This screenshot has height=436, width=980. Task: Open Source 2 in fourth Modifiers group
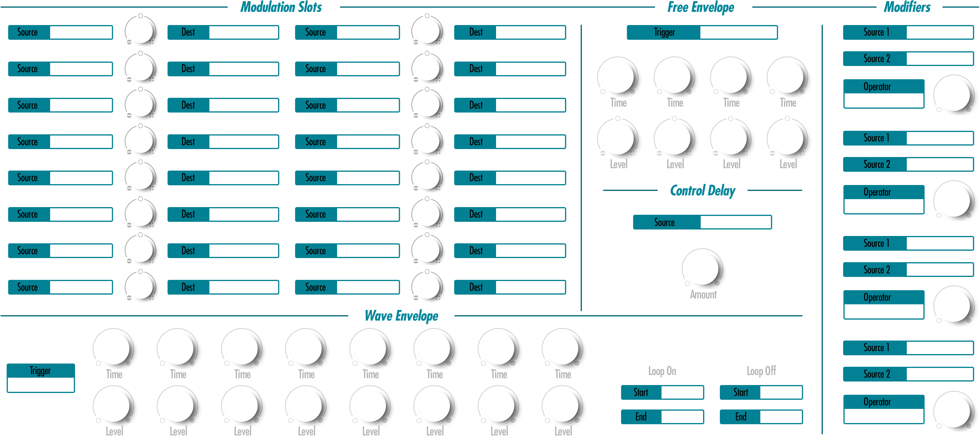pyautogui.click(x=908, y=374)
